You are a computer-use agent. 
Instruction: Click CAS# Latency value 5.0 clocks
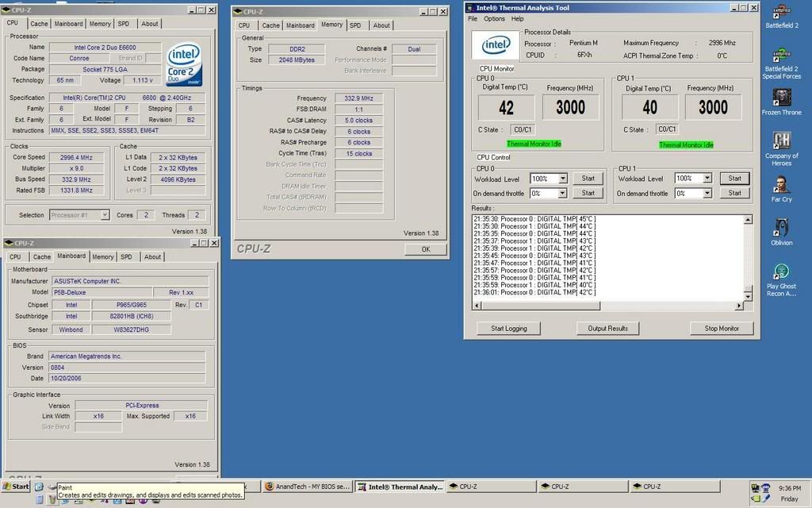(x=359, y=121)
